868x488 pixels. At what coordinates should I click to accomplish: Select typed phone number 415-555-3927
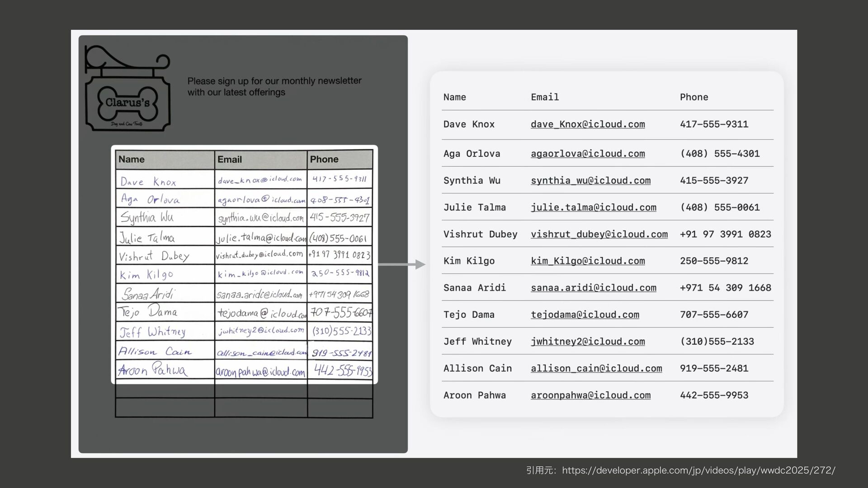click(x=714, y=181)
